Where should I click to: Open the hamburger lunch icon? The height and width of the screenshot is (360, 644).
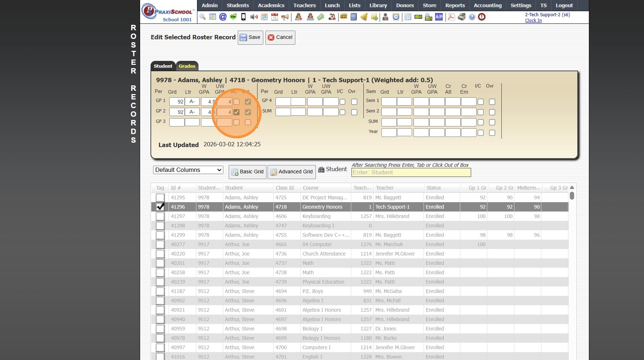point(344,17)
